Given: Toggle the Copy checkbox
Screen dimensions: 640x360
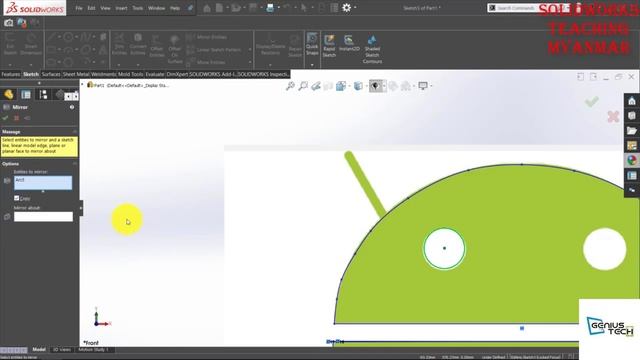Looking at the screenshot, I should click(x=17, y=198).
